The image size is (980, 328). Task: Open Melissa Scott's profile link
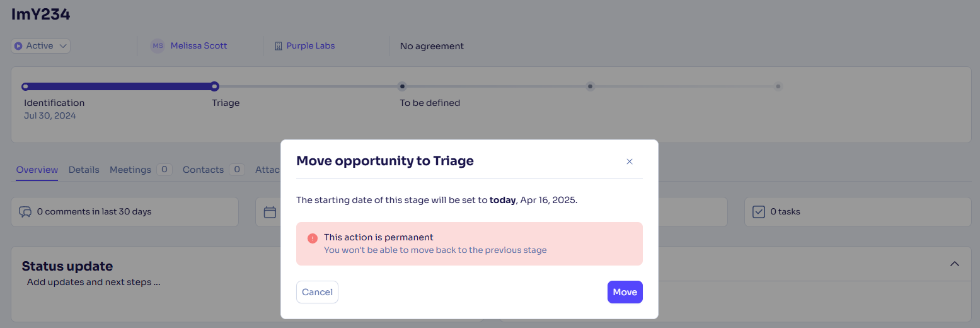click(x=199, y=46)
